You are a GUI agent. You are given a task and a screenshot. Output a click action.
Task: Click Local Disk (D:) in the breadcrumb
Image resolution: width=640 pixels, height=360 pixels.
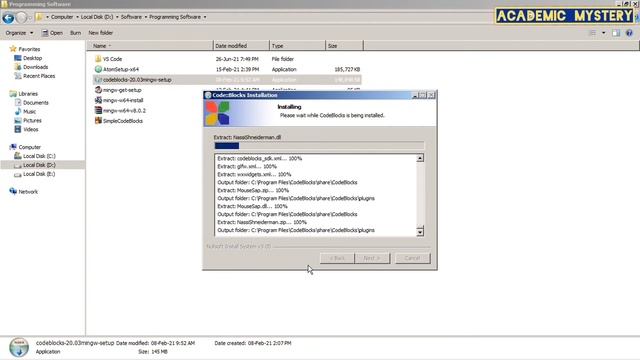[x=97, y=17]
